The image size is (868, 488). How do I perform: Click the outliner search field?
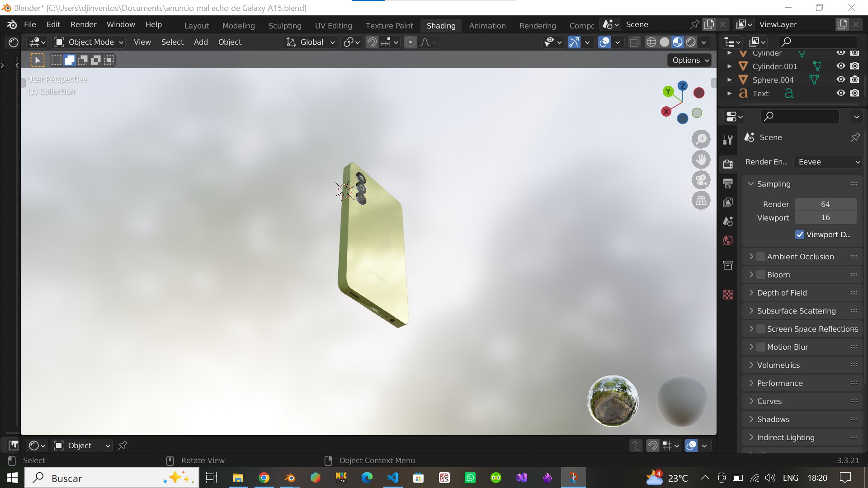pos(817,42)
